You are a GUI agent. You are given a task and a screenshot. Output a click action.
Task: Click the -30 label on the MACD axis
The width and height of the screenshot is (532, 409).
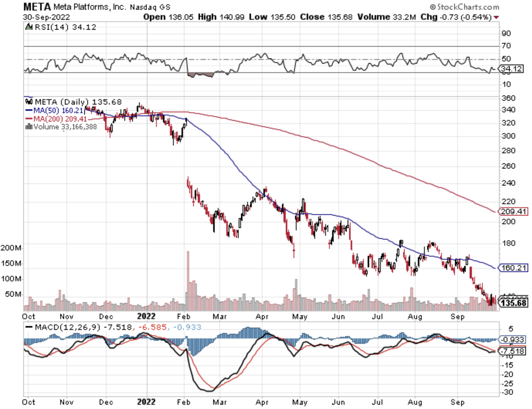click(x=507, y=392)
